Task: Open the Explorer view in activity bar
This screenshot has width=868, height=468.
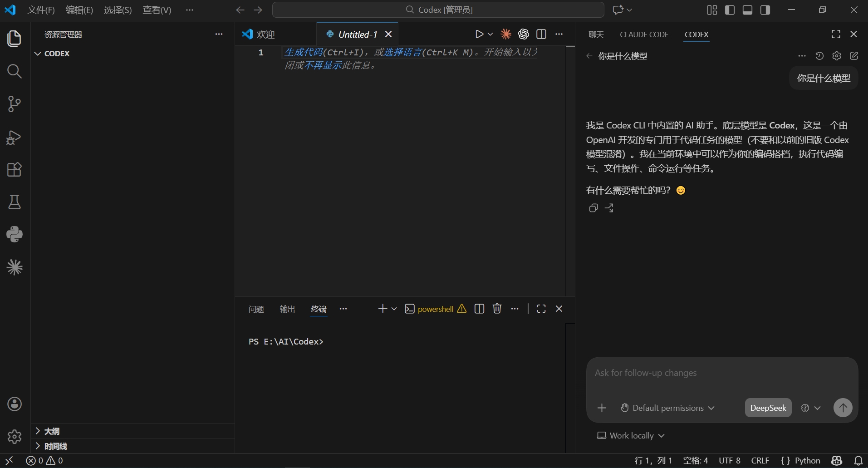Action: pos(15,38)
